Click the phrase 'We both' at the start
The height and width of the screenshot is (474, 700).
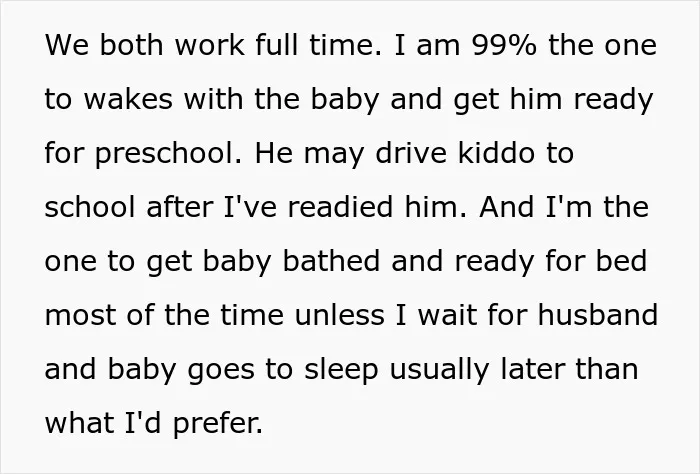point(104,46)
